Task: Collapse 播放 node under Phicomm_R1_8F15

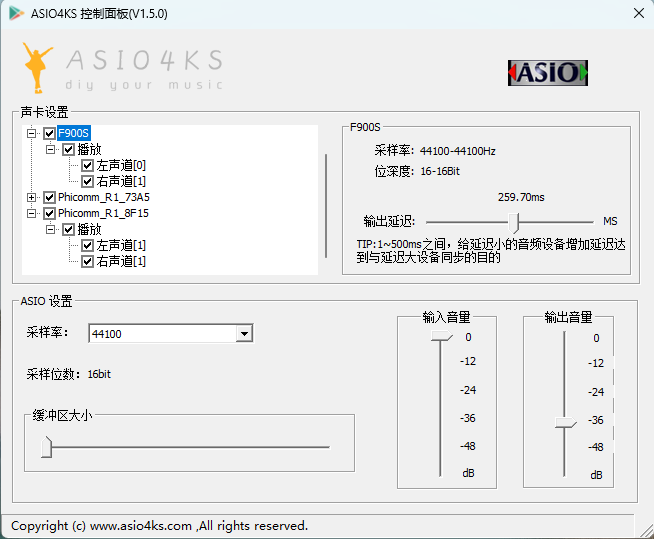Action: click(x=50, y=229)
